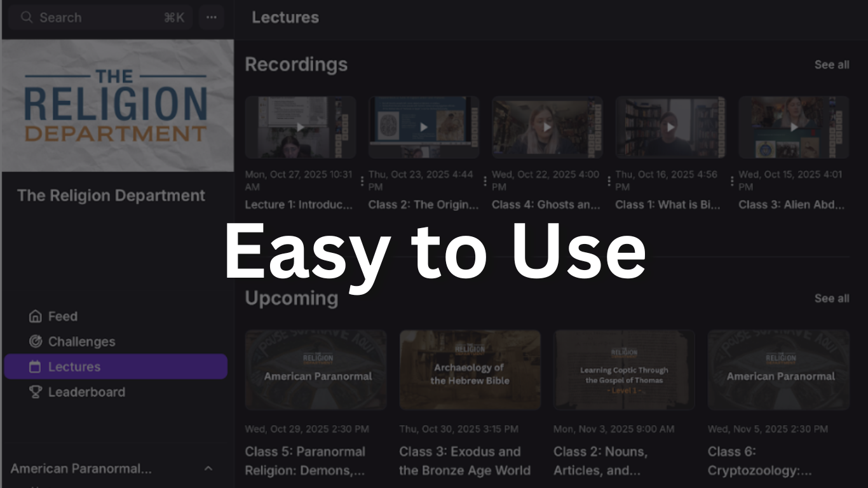
Task: Open options for the Oct 23 recording
Action: tap(485, 181)
